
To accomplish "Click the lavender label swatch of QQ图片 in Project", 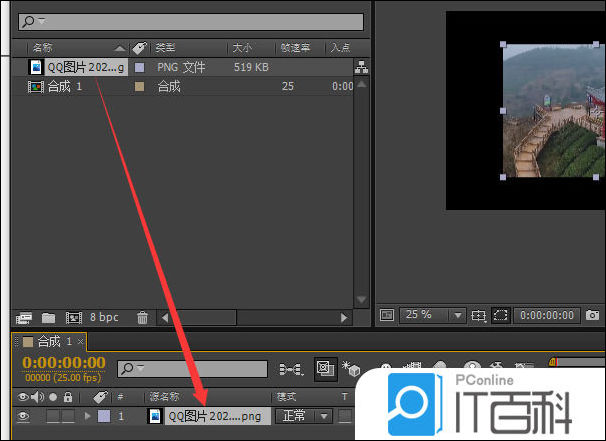I will (140, 68).
